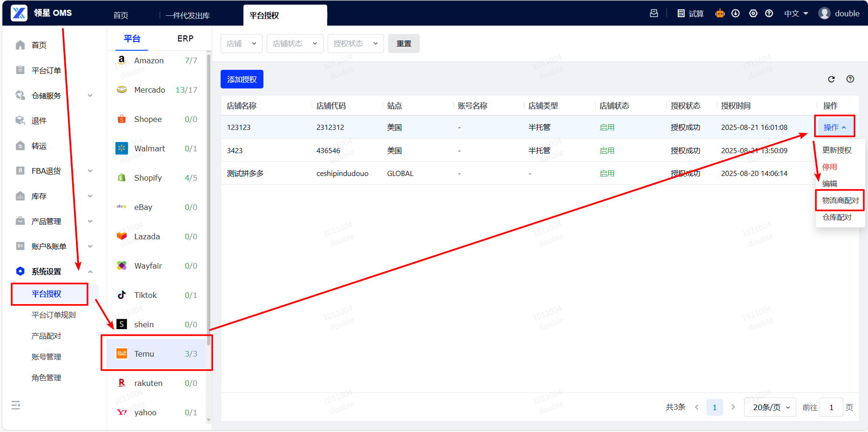The image size is (868, 432).
Task: Click the 添加授权 button
Action: 242,79
